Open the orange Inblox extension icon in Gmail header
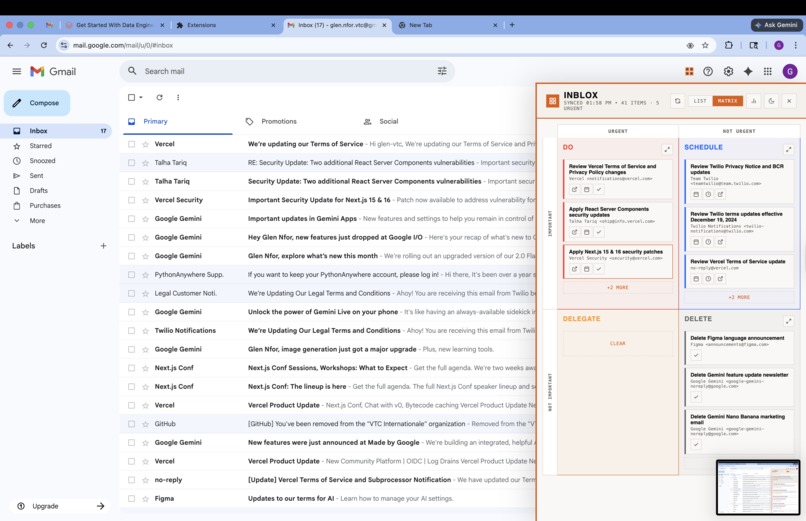 (x=689, y=71)
